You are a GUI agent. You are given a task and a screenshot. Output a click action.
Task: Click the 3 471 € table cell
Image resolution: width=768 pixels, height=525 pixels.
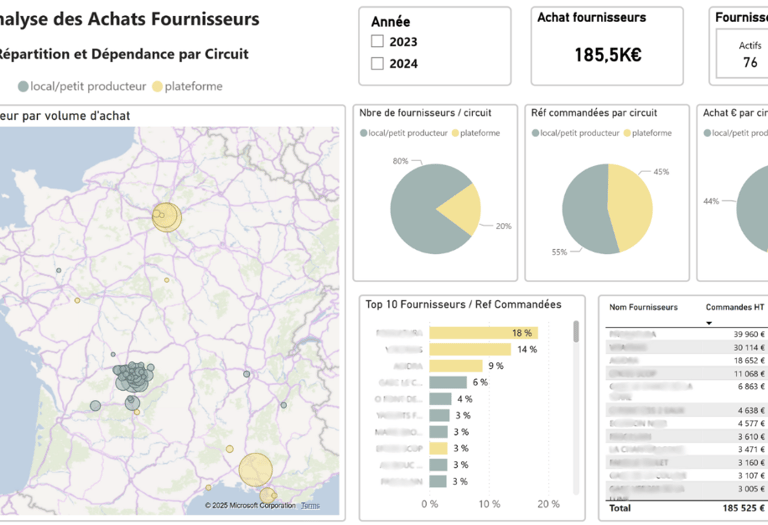[751, 449]
